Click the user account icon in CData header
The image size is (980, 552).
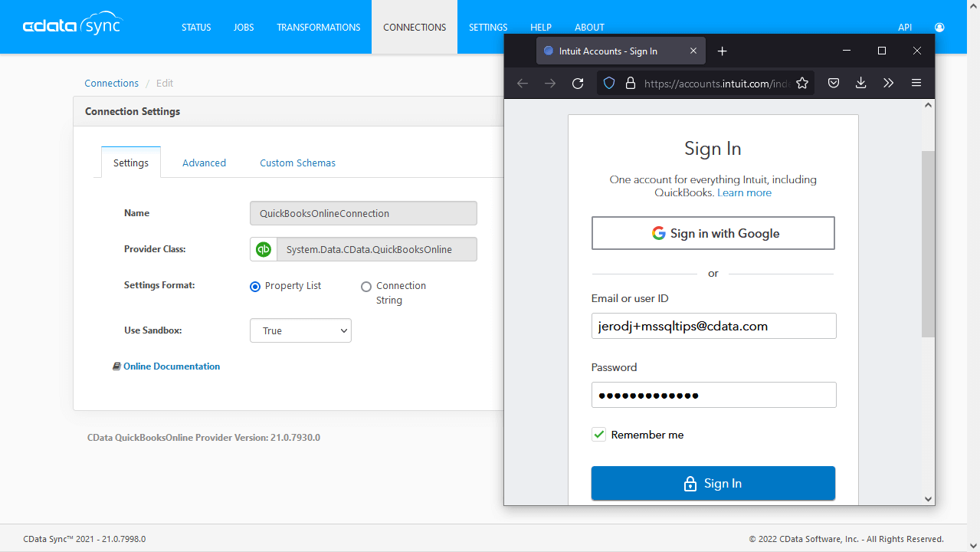tap(939, 27)
